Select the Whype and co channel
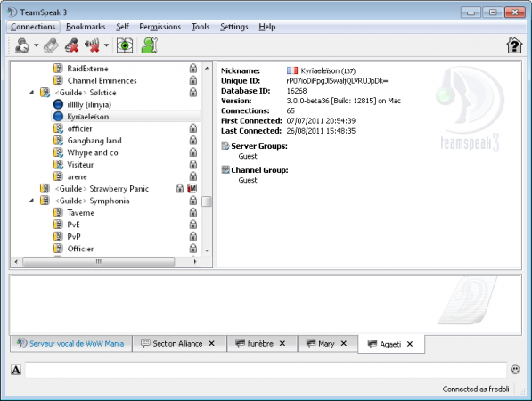This screenshot has height=401, width=532. [93, 152]
